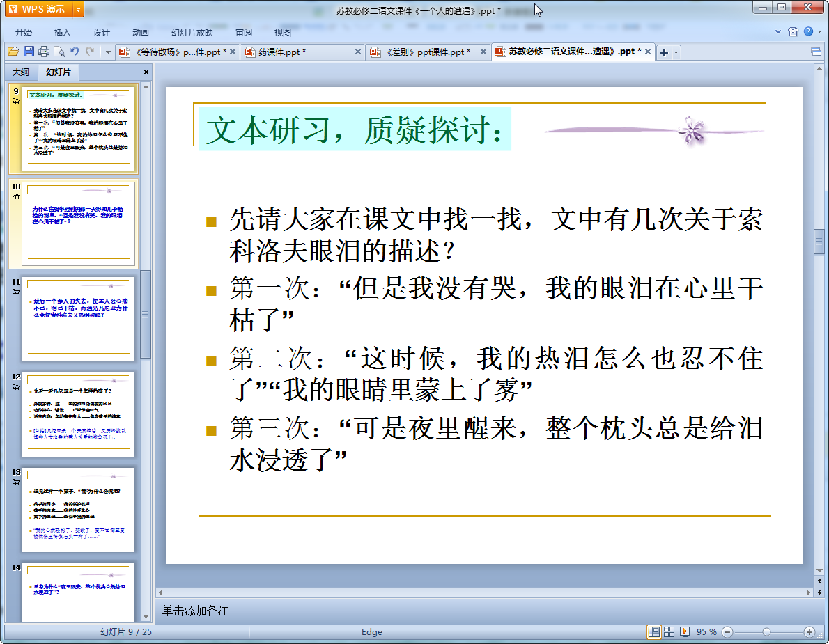
Task: Expand the dropdown next to new tab plus
Action: 676,52
